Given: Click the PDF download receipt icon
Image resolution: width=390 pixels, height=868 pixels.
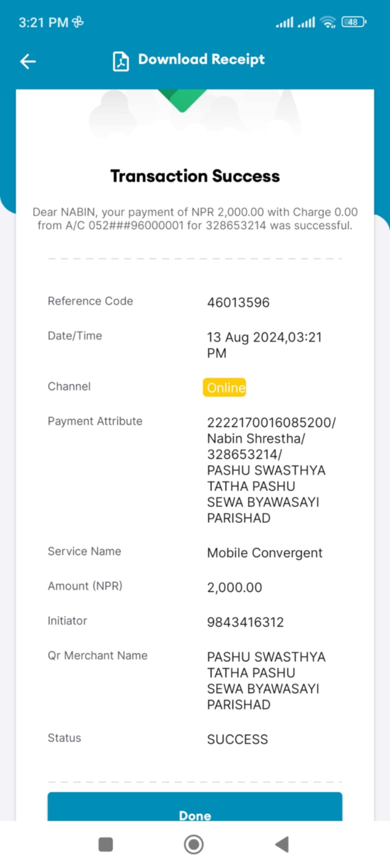Looking at the screenshot, I should pyautogui.click(x=121, y=61).
